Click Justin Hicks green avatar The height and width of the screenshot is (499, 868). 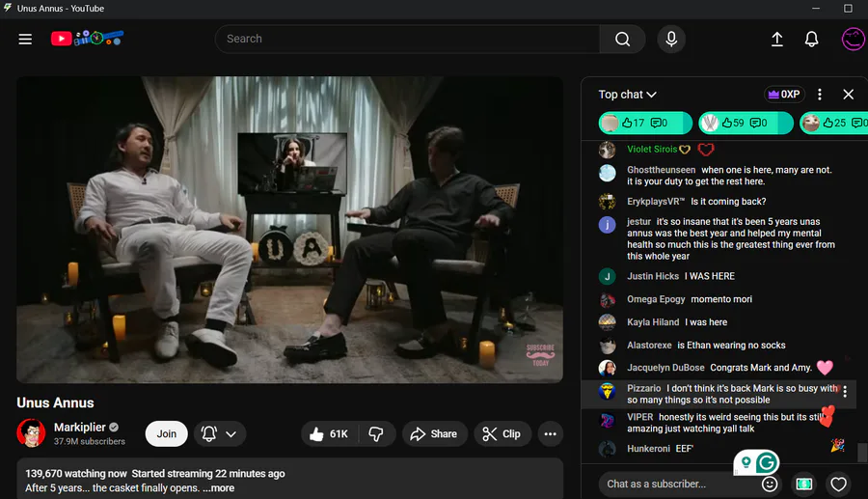608,276
